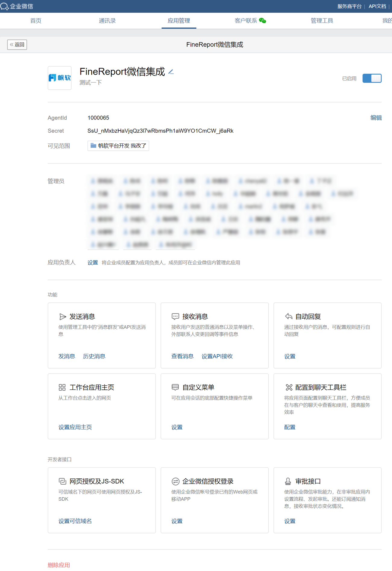The width and height of the screenshot is (392, 571).
Task: Click the 企业微信授权登录 card title
Action: click(x=208, y=481)
